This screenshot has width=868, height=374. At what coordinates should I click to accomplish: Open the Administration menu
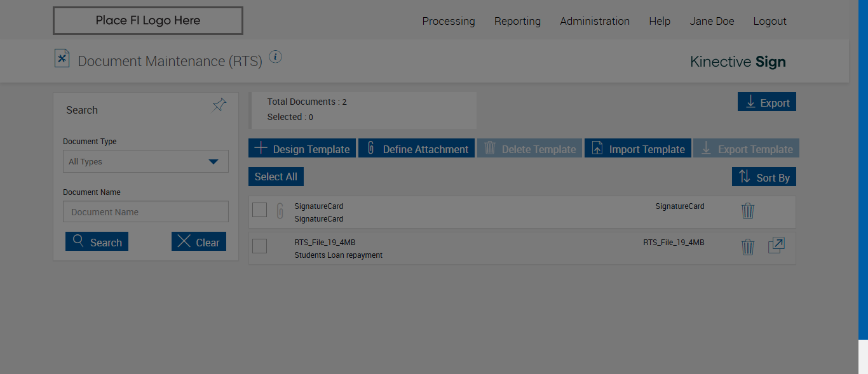[595, 21]
